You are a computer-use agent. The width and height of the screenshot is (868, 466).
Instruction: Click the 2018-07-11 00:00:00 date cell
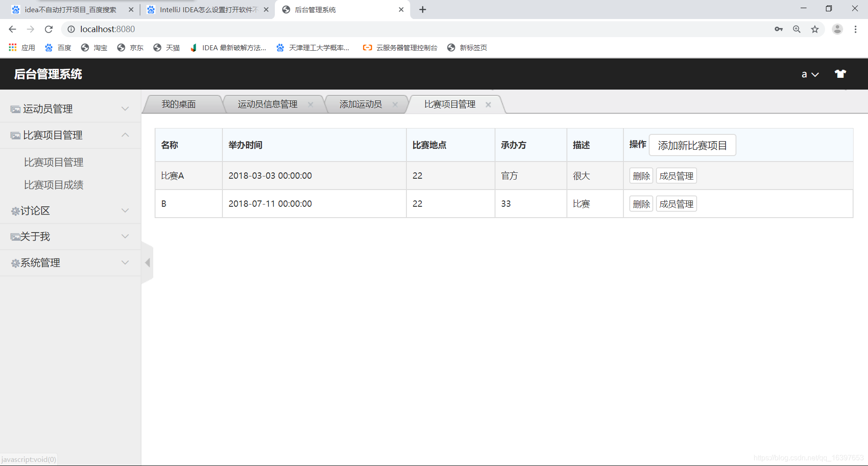coord(314,204)
